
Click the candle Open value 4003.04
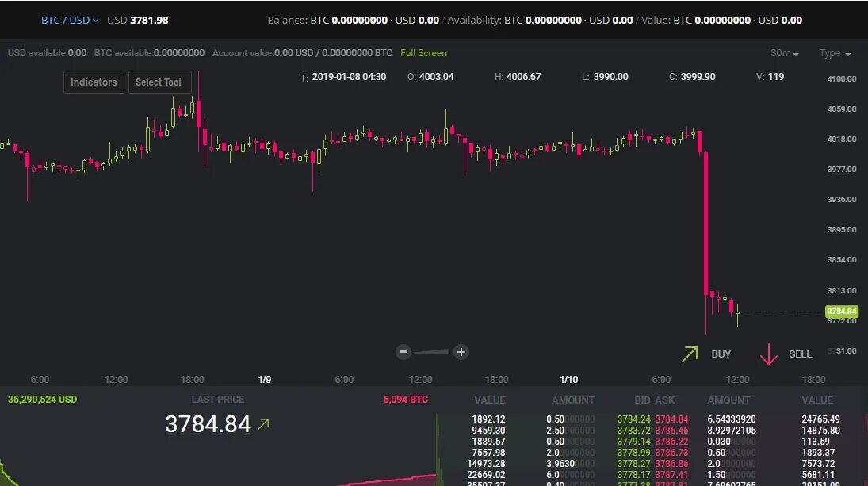[x=436, y=77]
